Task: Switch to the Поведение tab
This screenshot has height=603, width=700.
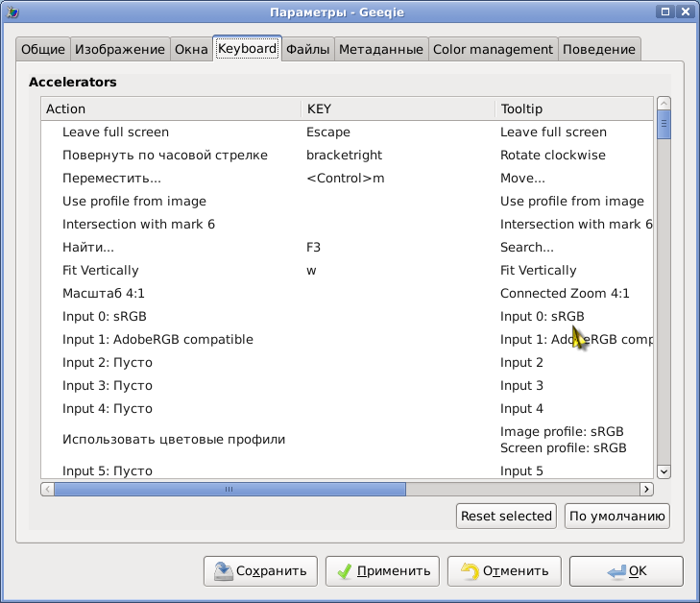Action: coord(598,49)
